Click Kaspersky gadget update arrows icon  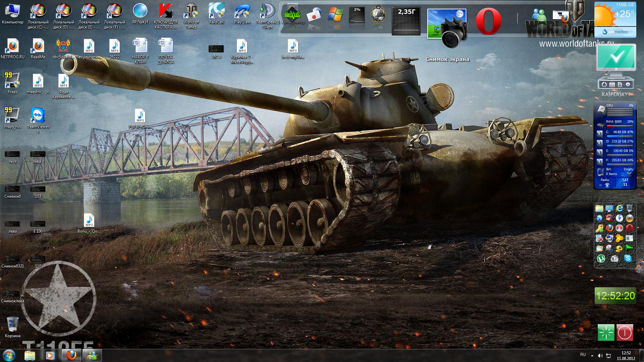[604, 84]
